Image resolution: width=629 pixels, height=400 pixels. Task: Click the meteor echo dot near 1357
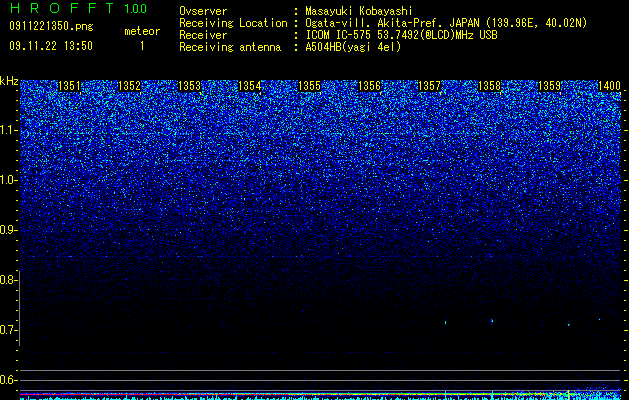click(x=445, y=322)
